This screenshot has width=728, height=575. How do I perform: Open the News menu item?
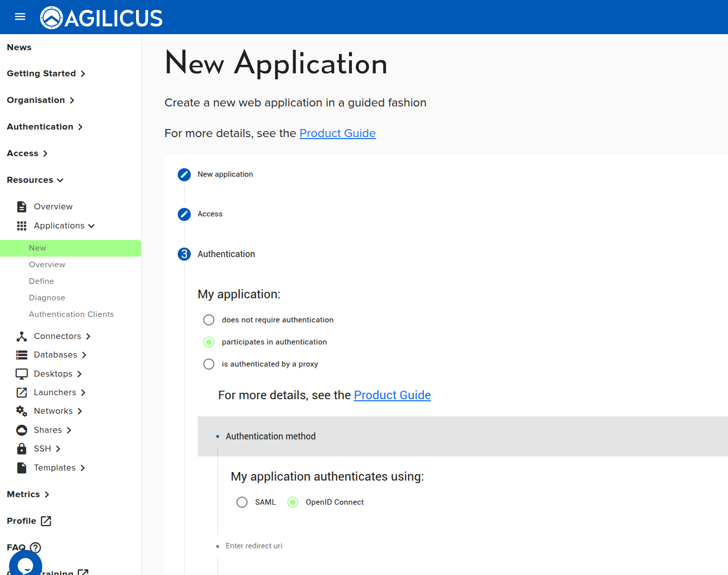[x=19, y=47]
